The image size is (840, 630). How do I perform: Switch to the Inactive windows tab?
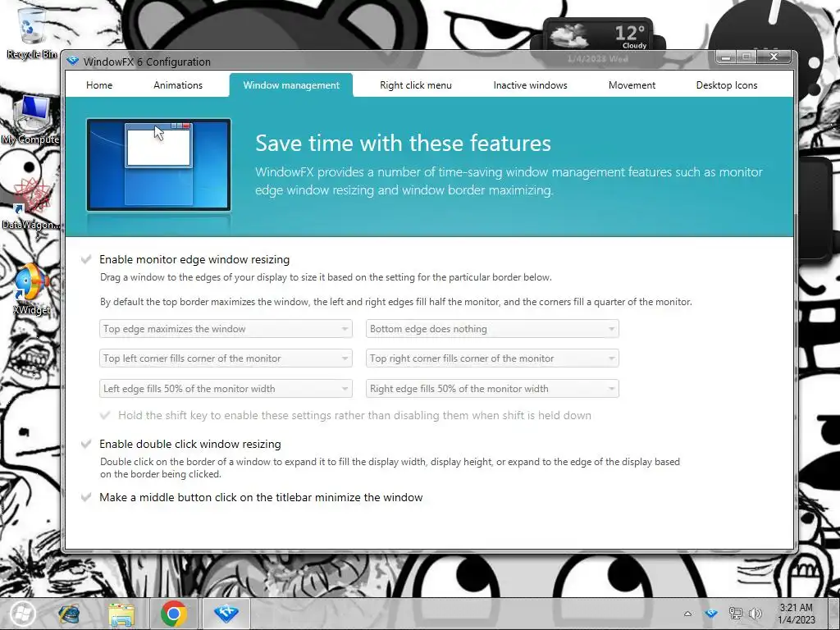coord(531,85)
